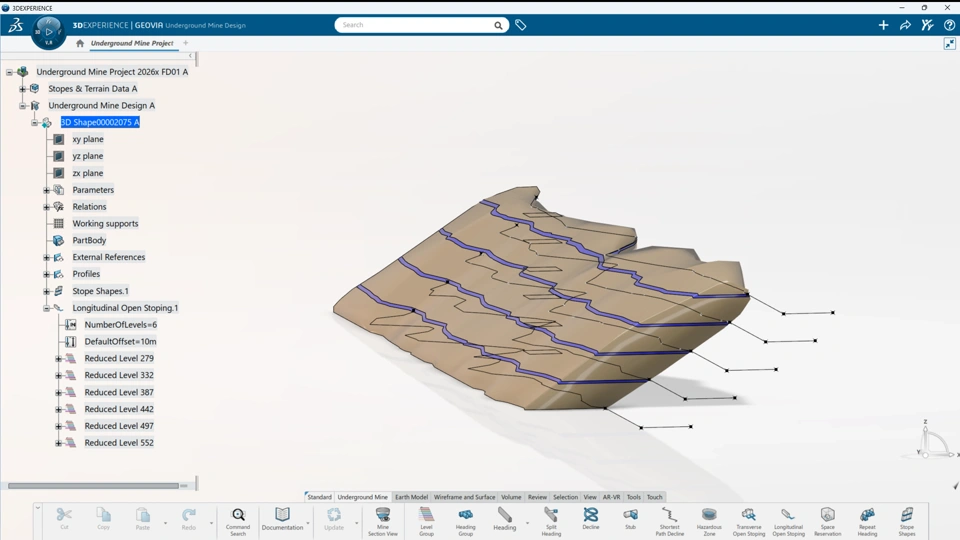Viewport: 960px width, 540px height.
Task: Select the Decline tool
Action: tap(591, 519)
